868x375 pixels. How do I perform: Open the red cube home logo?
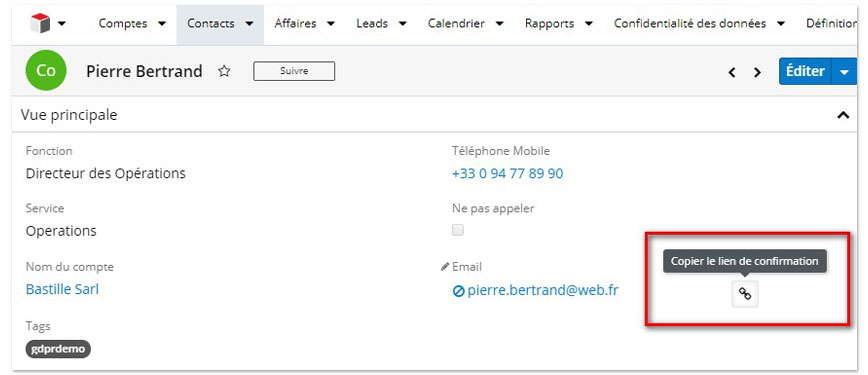[40, 23]
